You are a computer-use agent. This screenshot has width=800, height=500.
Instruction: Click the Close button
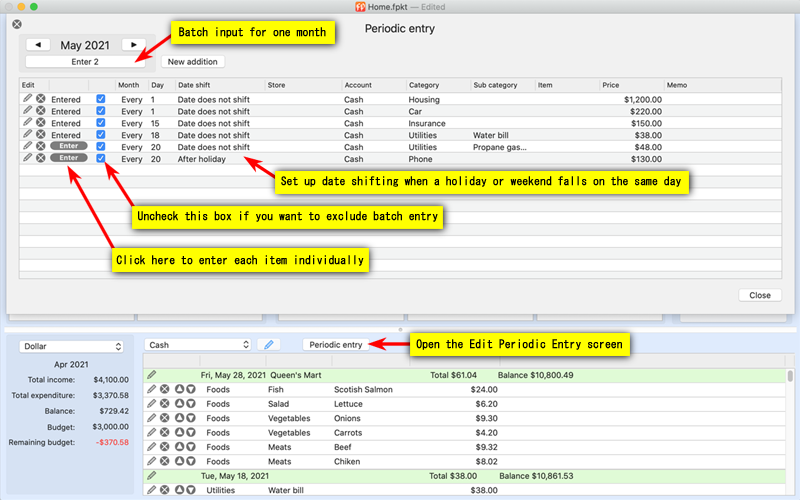pyautogui.click(x=760, y=295)
